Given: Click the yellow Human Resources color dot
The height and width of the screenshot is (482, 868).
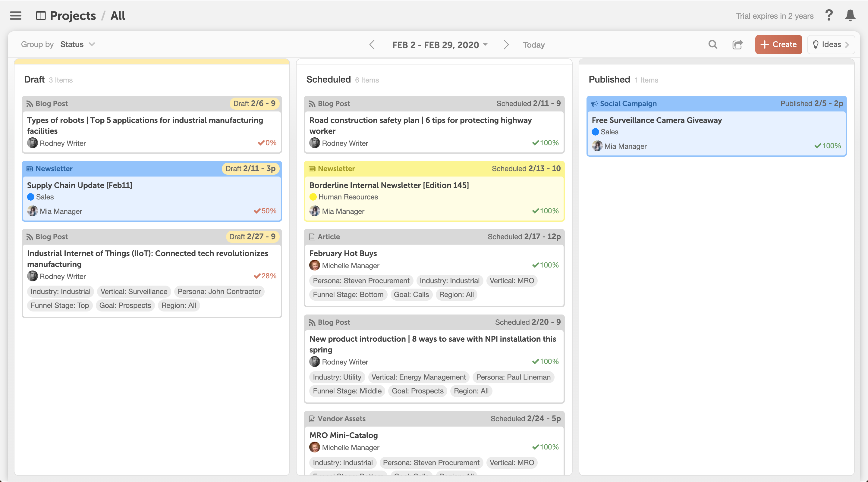Looking at the screenshot, I should point(313,197).
